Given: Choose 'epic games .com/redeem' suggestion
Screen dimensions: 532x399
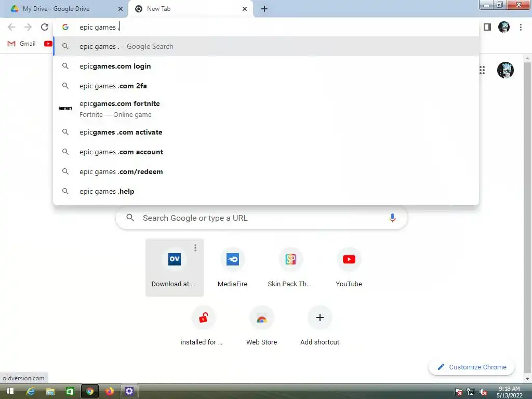Looking at the screenshot, I should tap(266, 171).
